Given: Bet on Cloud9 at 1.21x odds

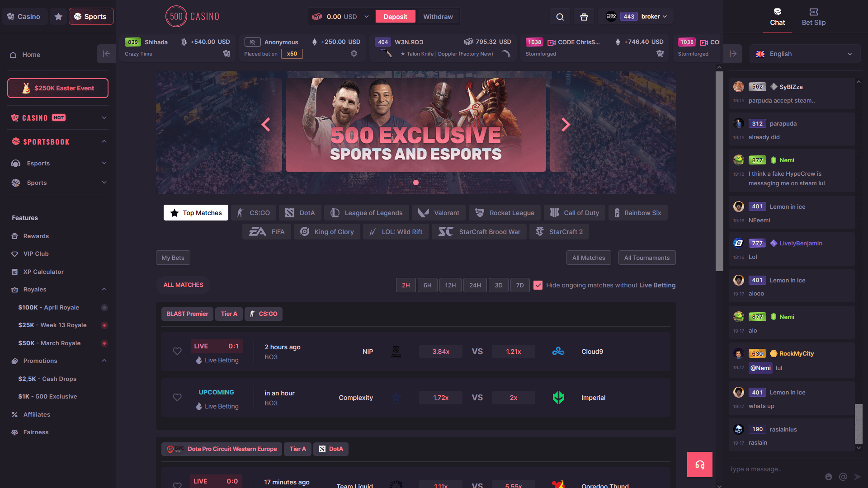Looking at the screenshot, I should pyautogui.click(x=514, y=352).
